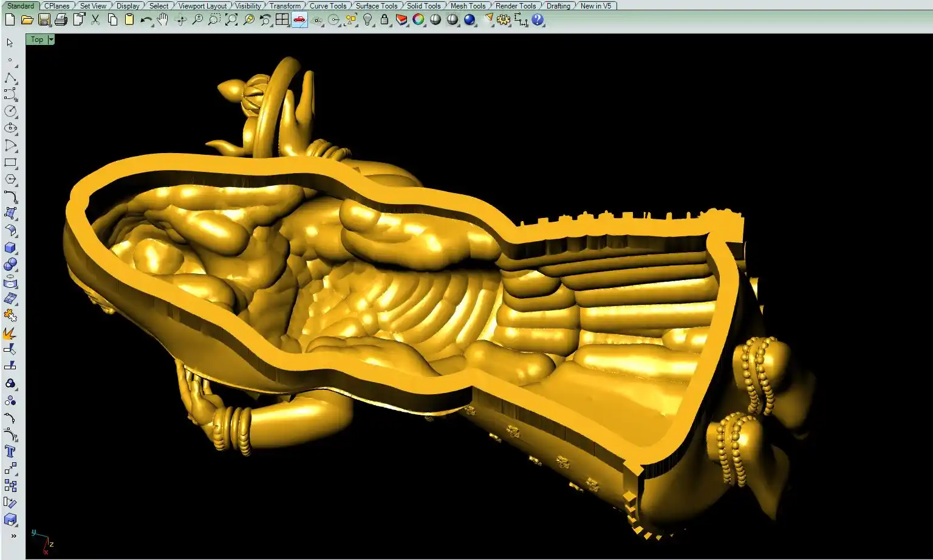Open the Mesh Tools tab
The height and width of the screenshot is (560, 933).
467,5
